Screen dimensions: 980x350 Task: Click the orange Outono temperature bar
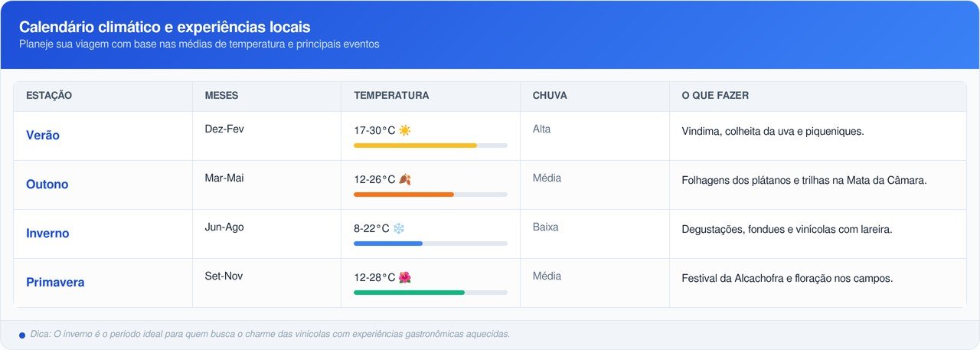point(403,195)
